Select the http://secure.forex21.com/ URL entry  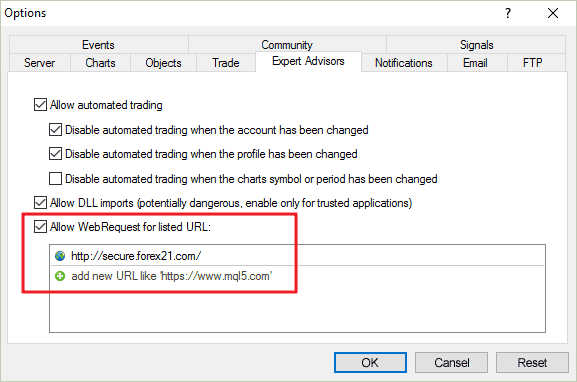(297, 256)
